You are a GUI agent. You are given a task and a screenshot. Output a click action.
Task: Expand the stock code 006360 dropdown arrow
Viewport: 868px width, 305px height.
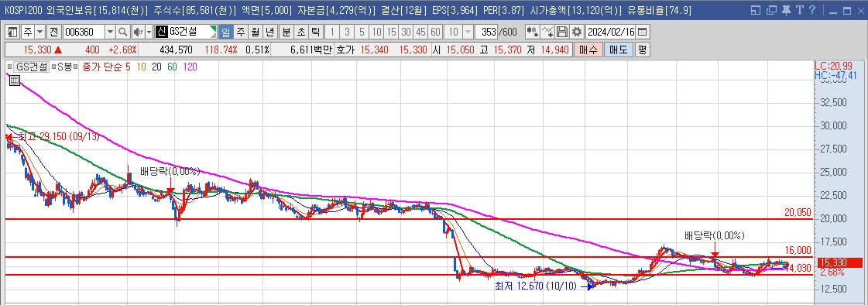point(110,32)
